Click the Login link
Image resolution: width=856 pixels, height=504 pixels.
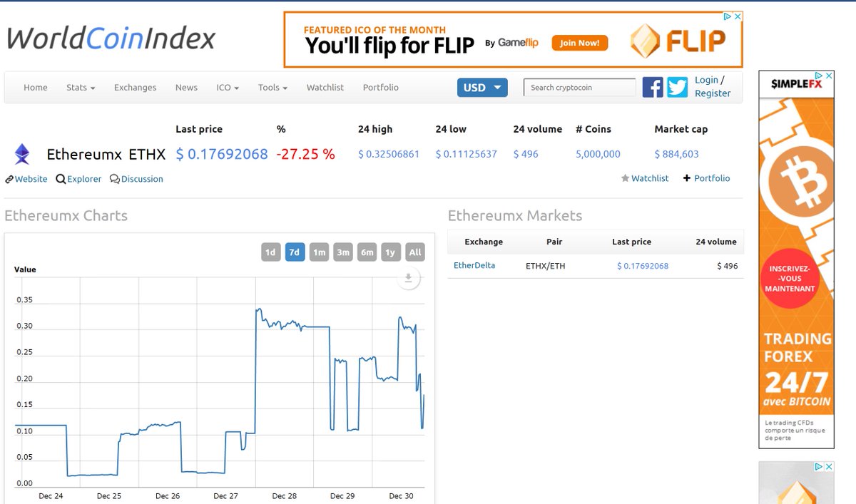706,80
